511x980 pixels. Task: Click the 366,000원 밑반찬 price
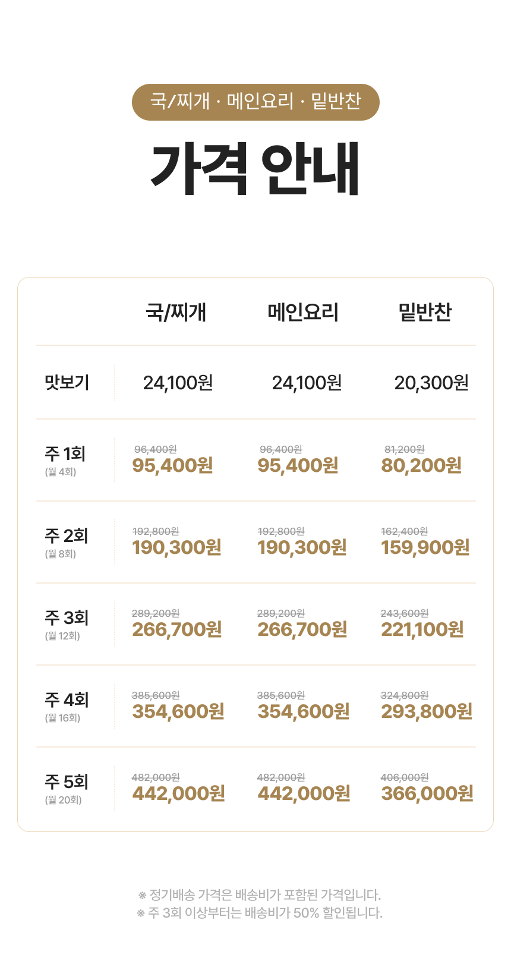tap(427, 793)
